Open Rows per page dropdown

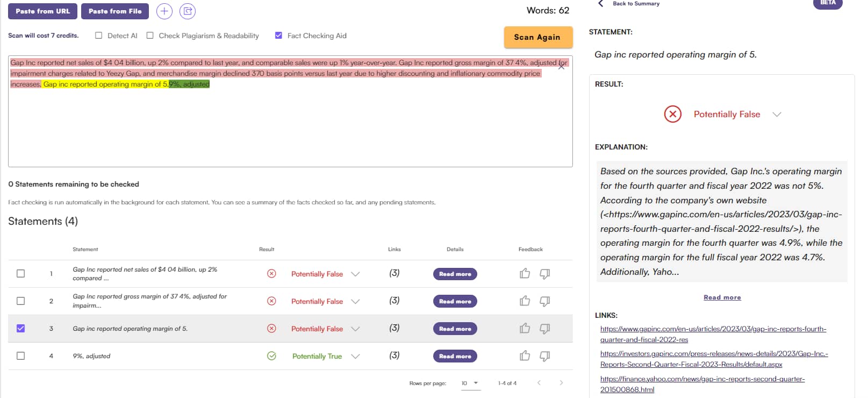470,383
